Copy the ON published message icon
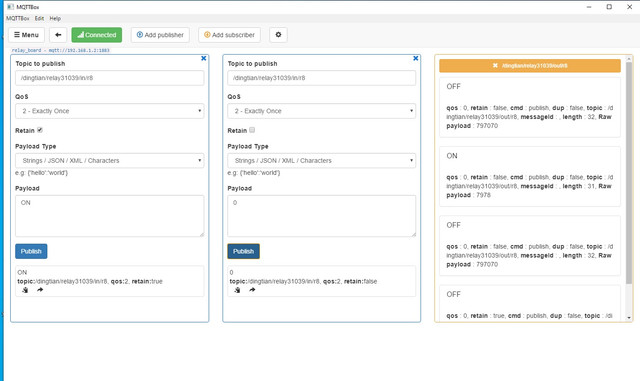The height and width of the screenshot is (381, 640). click(x=25, y=290)
